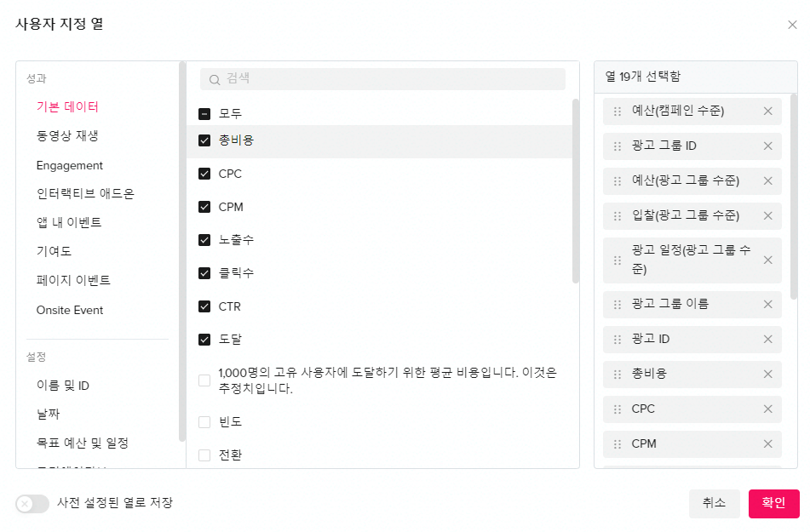Check the 전환 metric checkbox
810x532 pixels.
pyautogui.click(x=204, y=455)
